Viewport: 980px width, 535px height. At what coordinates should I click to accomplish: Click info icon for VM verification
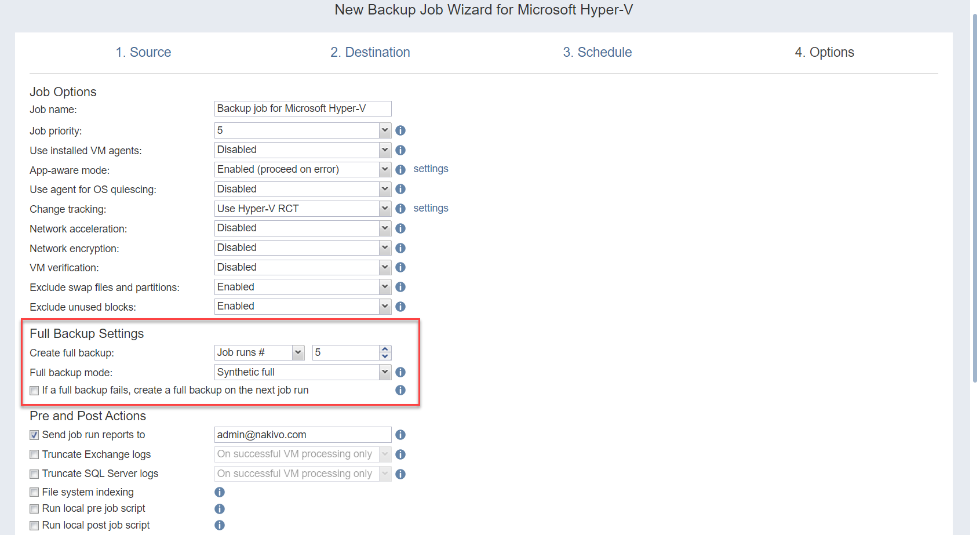tap(400, 267)
